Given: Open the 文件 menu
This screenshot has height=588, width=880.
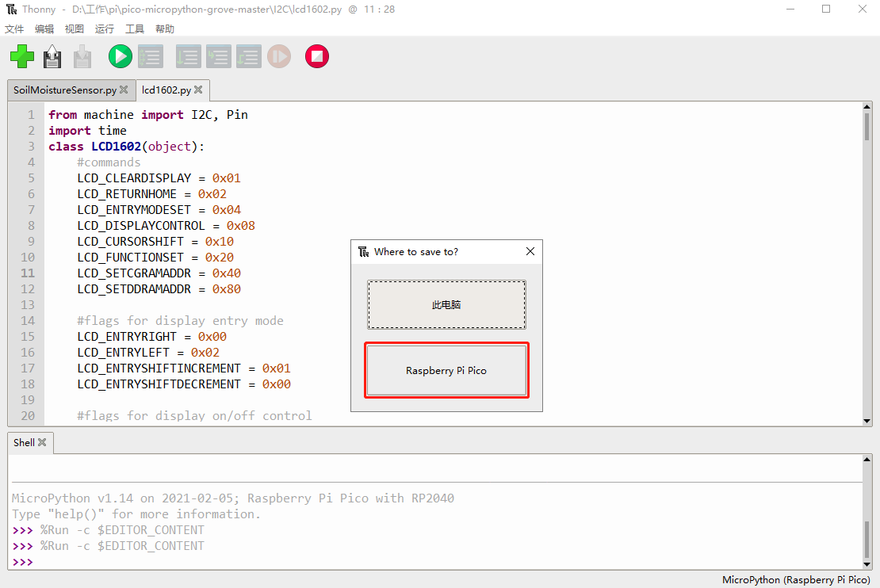Looking at the screenshot, I should [14, 29].
